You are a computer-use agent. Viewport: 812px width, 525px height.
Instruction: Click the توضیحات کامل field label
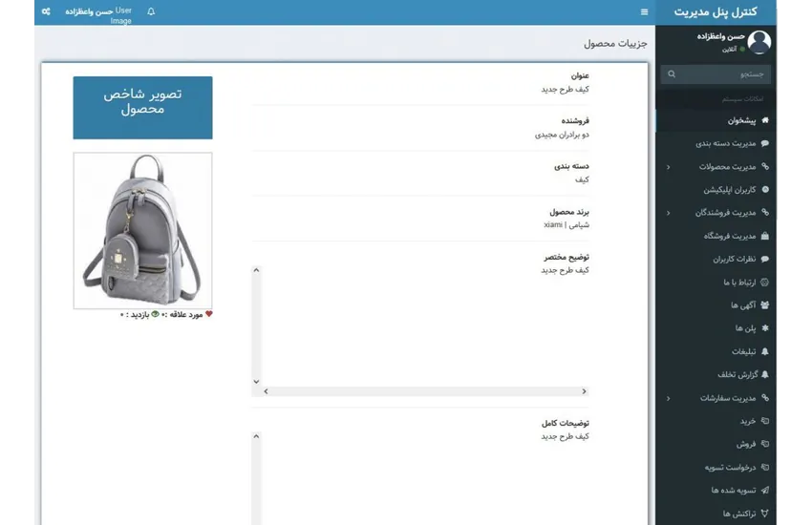566,423
